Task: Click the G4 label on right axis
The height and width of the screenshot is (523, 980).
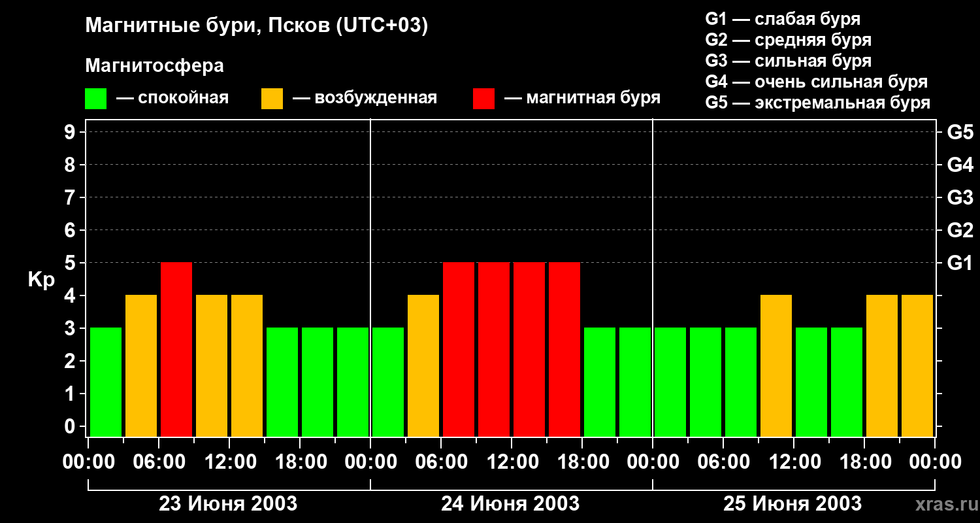Action: click(960, 165)
